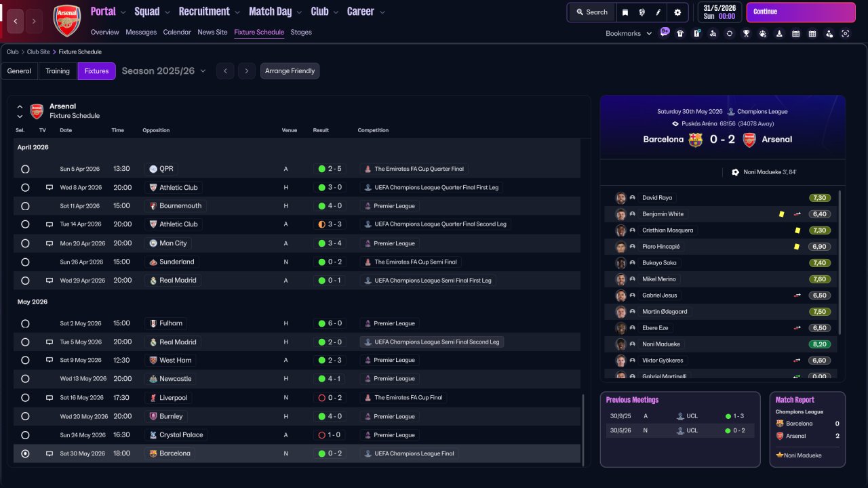Click the goal ball icon beside Noni Madueke 3', 84'
This screenshot has width=868, height=488.
[735, 172]
